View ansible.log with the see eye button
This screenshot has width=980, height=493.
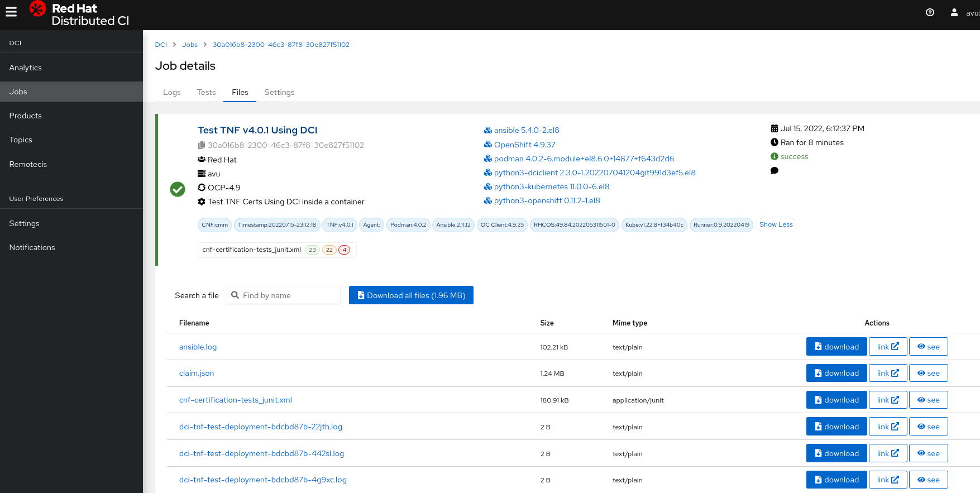pyautogui.click(x=928, y=347)
